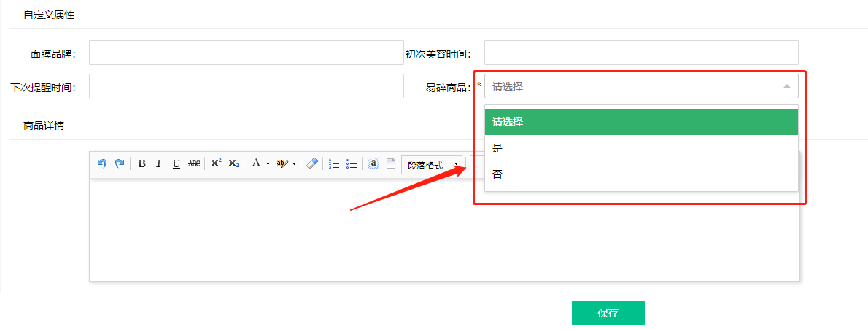Open the 段落格式 paragraph format dropdown

(x=432, y=165)
